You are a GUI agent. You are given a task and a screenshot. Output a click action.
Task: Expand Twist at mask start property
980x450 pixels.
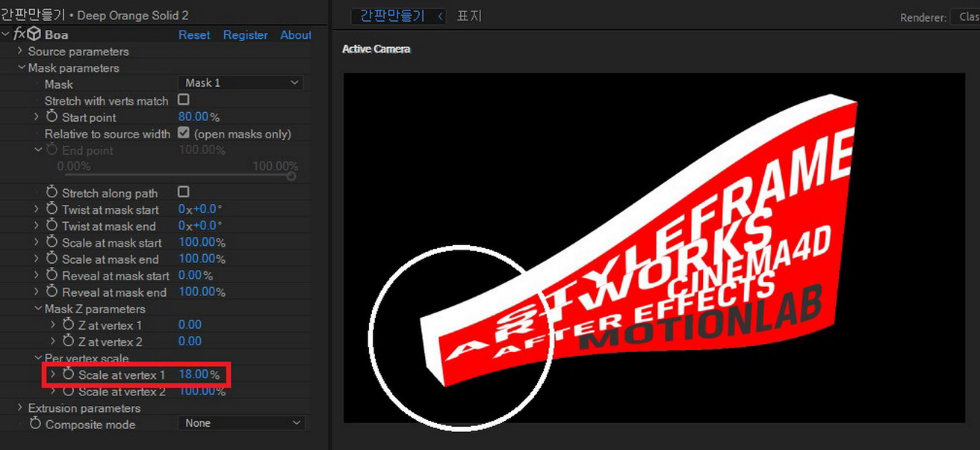click(37, 209)
